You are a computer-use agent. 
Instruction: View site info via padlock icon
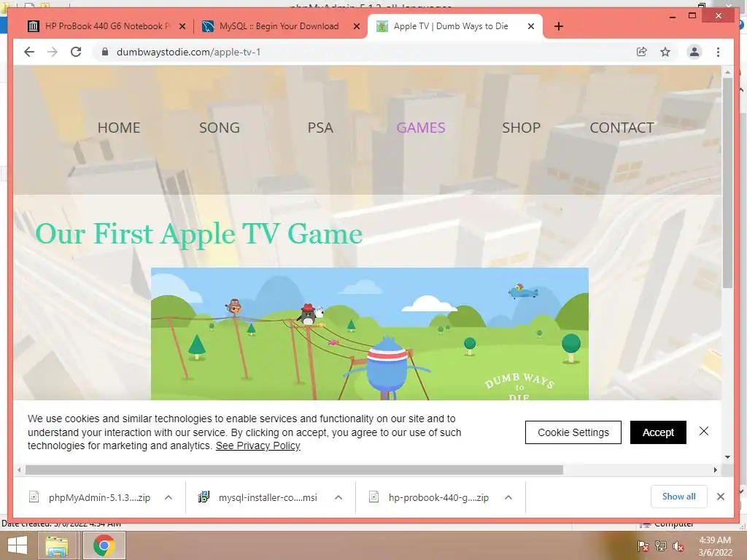pyautogui.click(x=105, y=52)
